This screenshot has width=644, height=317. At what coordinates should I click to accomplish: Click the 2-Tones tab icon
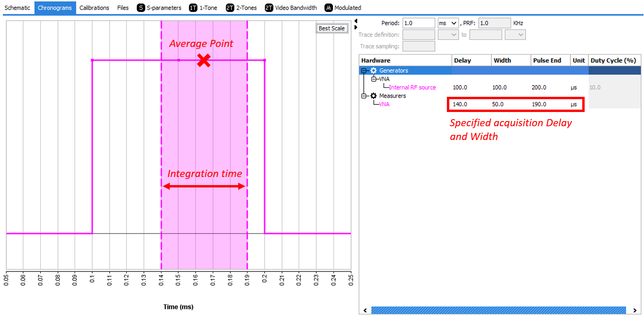230,8
